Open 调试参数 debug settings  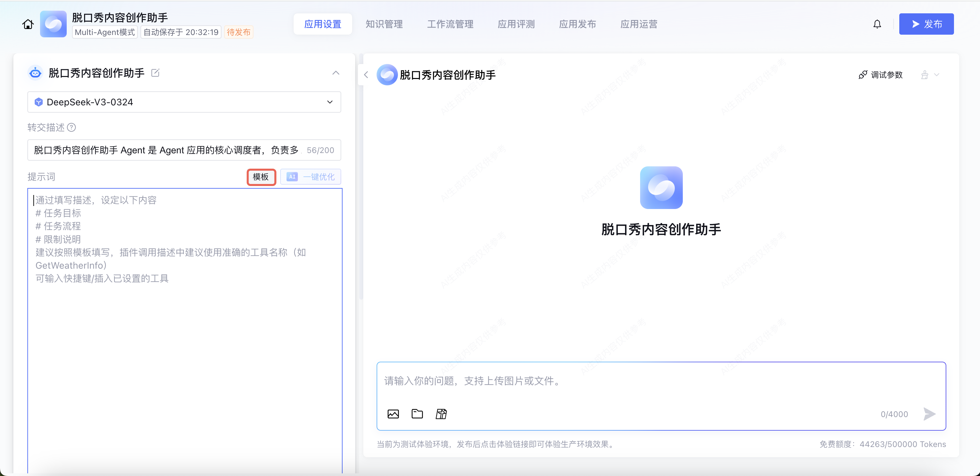point(880,75)
